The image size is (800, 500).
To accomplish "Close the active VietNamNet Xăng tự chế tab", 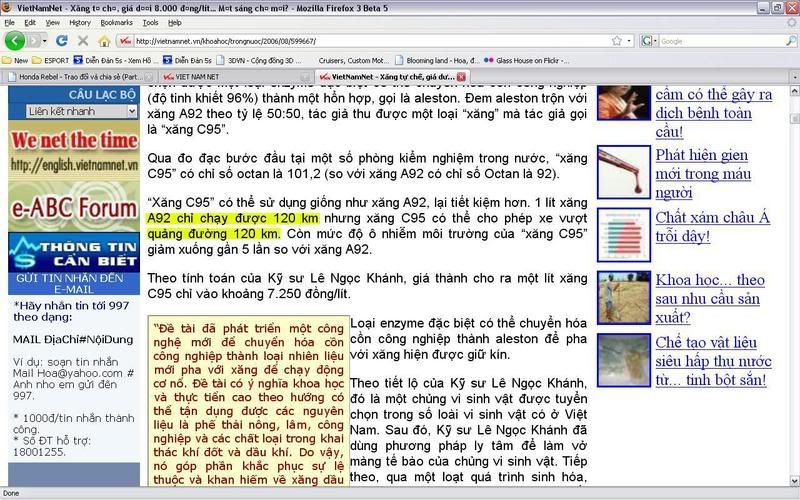I will (x=461, y=77).
